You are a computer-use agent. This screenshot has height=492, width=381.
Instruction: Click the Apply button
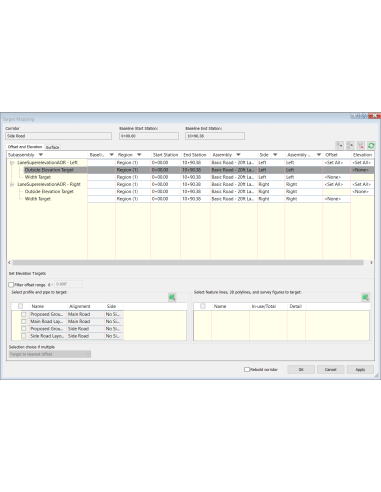pyautogui.click(x=360, y=369)
